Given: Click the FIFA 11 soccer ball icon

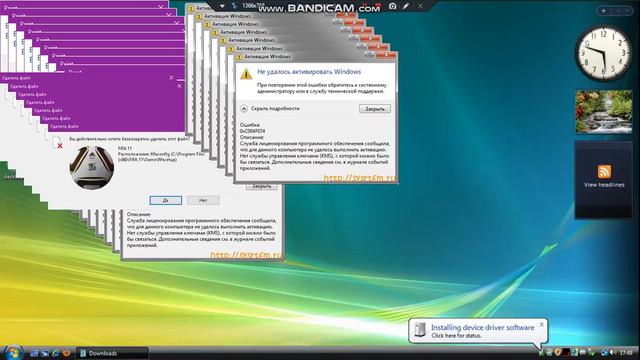Looking at the screenshot, I should pos(91,168).
